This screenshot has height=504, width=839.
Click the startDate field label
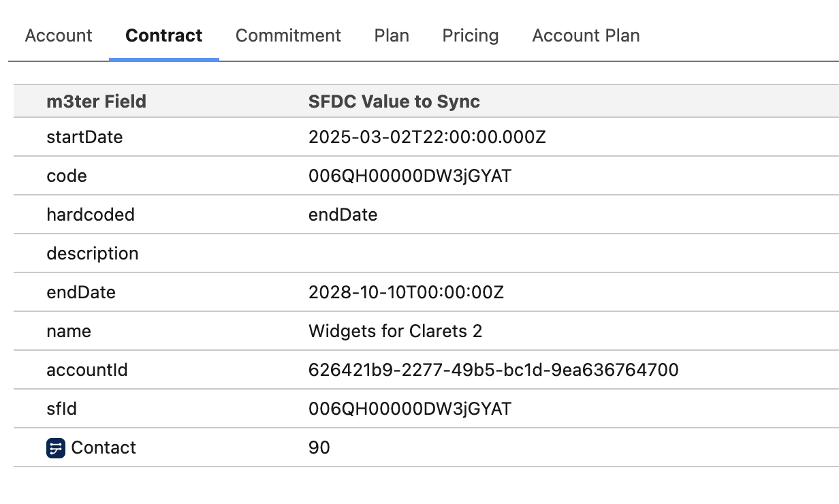pyautogui.click(x=84, y=138)
